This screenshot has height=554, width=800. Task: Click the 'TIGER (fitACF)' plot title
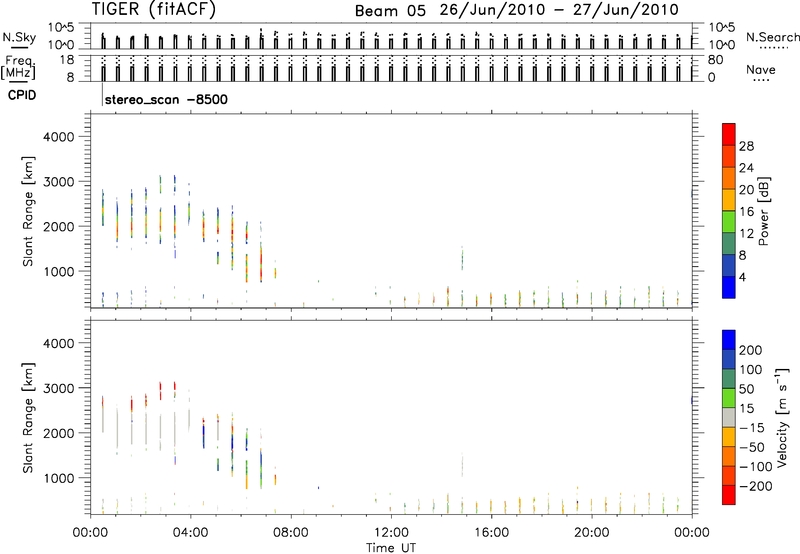coord(154,9)
